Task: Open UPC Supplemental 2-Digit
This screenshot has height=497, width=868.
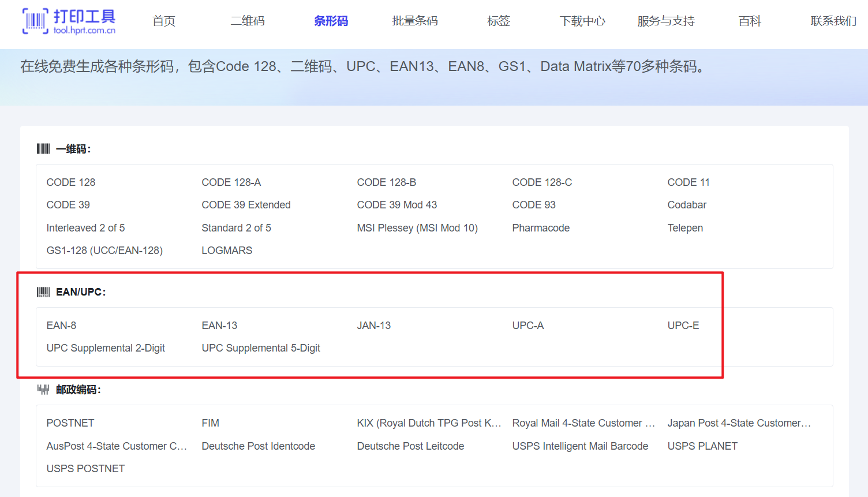Action: pyautogui.click(x=106, y=348)
